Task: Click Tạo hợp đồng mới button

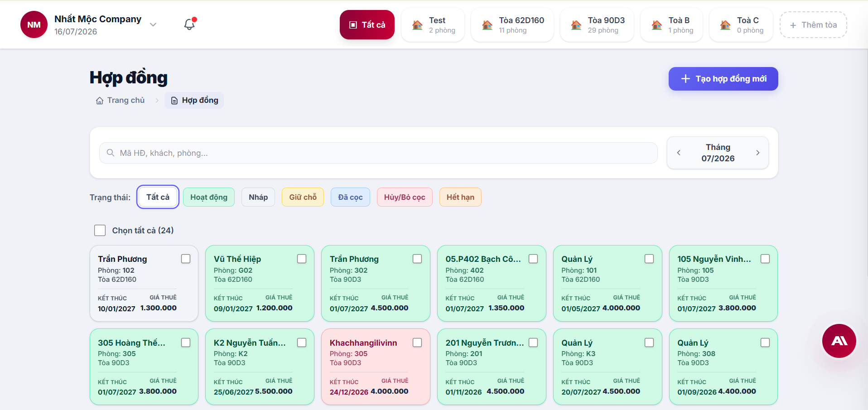Action: tap(723, 79)
